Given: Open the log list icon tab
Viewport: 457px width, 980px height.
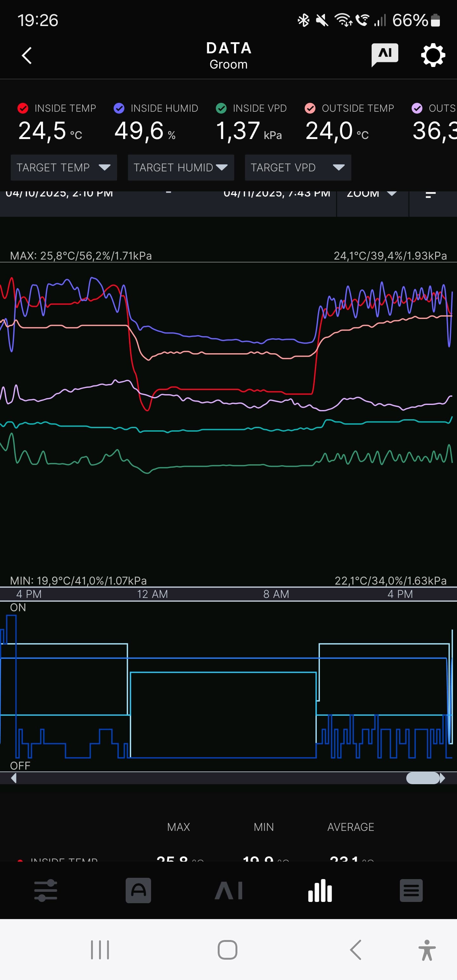Looking at the screenshot, I should [x=411, y=891].
